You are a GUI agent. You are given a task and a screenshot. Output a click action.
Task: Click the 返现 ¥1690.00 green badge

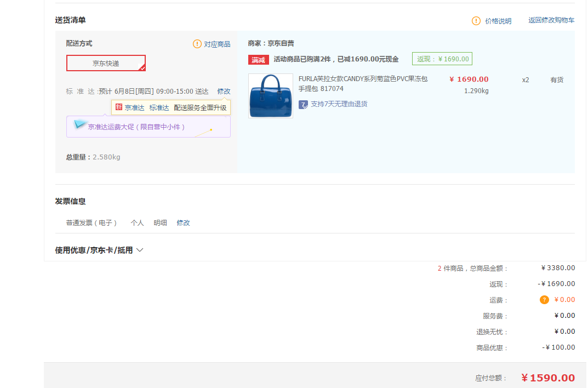click(442, 59)
